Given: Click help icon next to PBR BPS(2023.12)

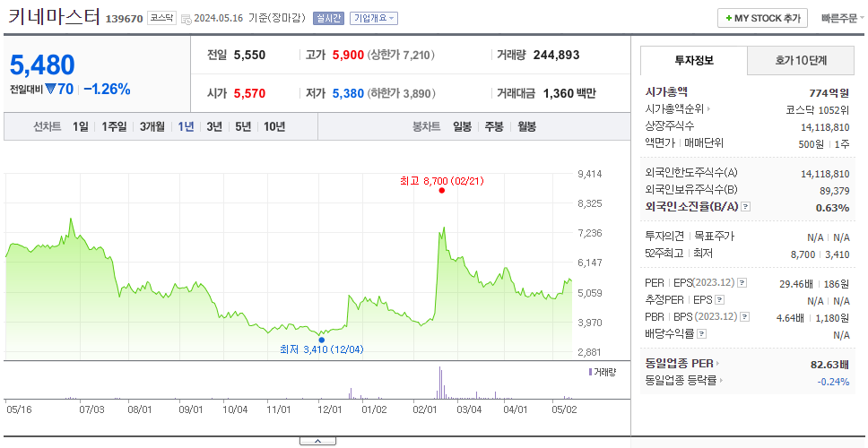Looking at the screenshot, I should [745, 317].
